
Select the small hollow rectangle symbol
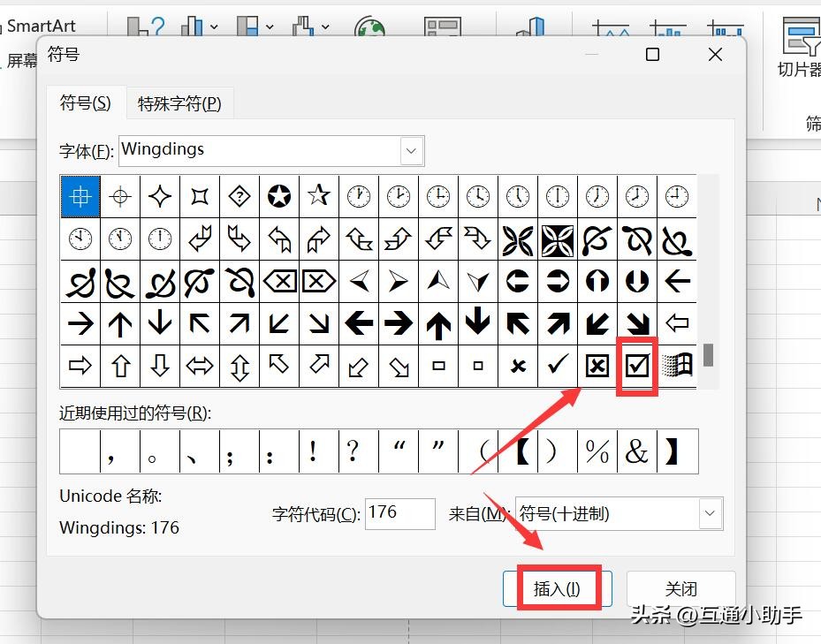pos(438,366)
